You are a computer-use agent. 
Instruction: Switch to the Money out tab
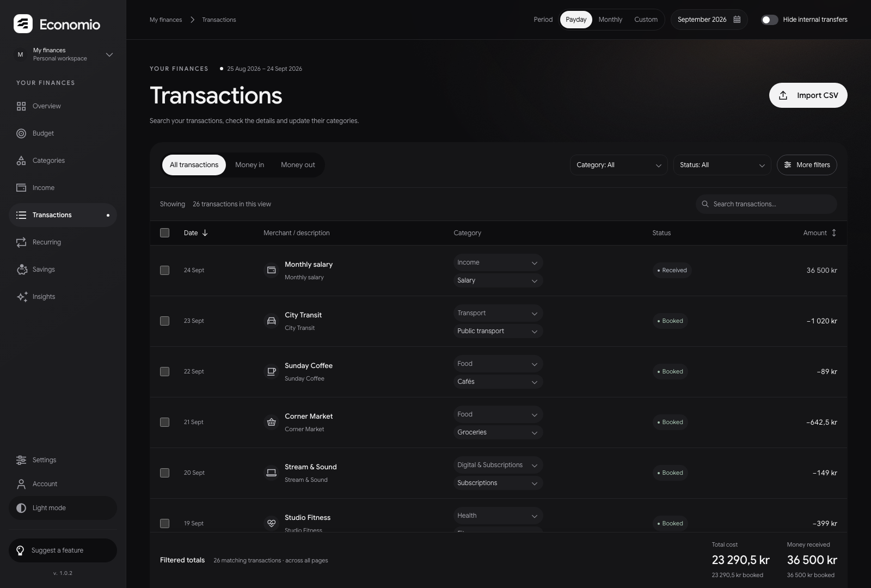click(298, 165)
